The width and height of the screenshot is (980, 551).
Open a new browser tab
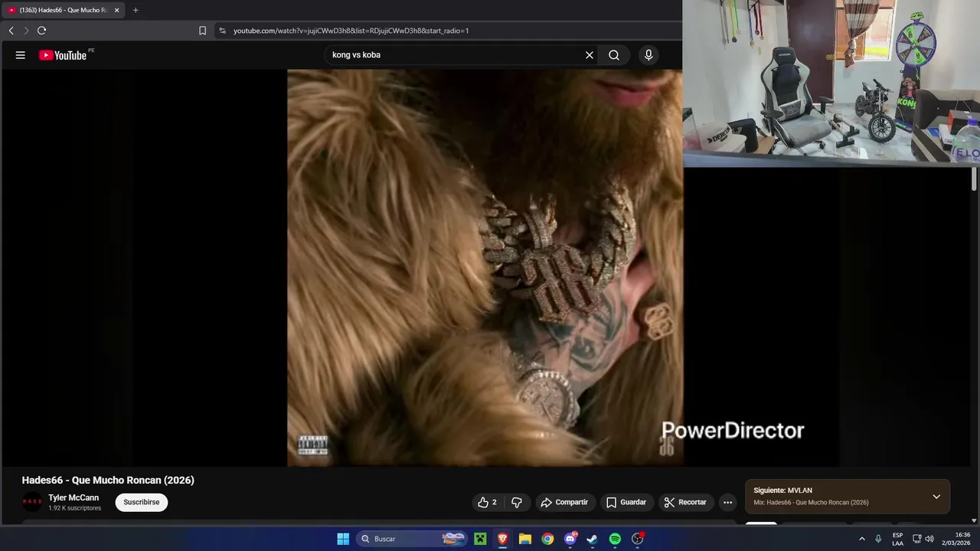136,10
